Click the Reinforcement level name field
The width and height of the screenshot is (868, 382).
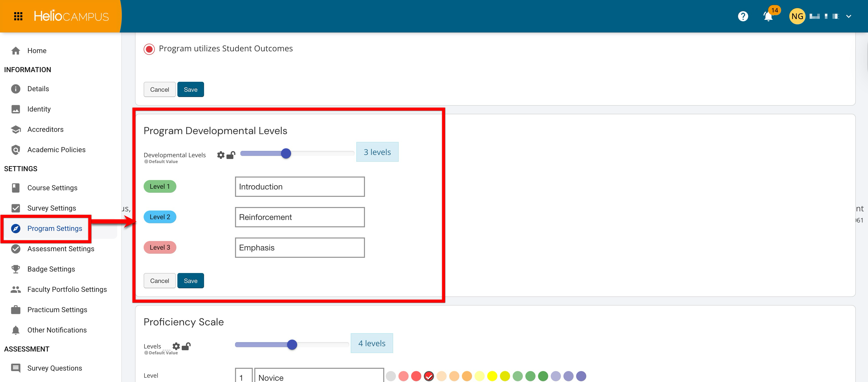(299, 217)
